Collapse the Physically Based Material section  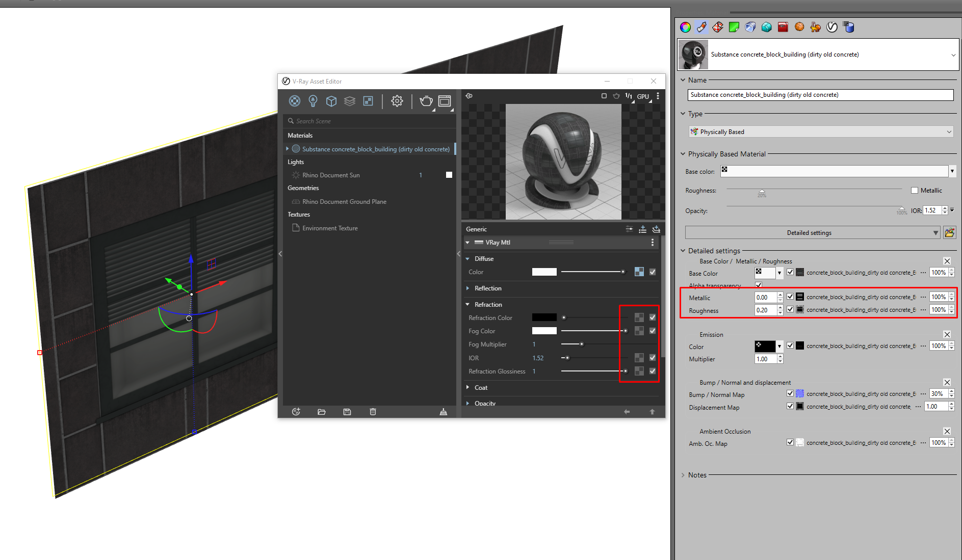coord(683,154)
